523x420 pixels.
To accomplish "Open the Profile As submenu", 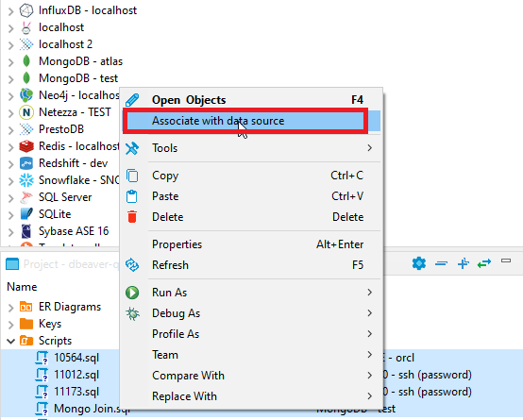I will [251, 333].
